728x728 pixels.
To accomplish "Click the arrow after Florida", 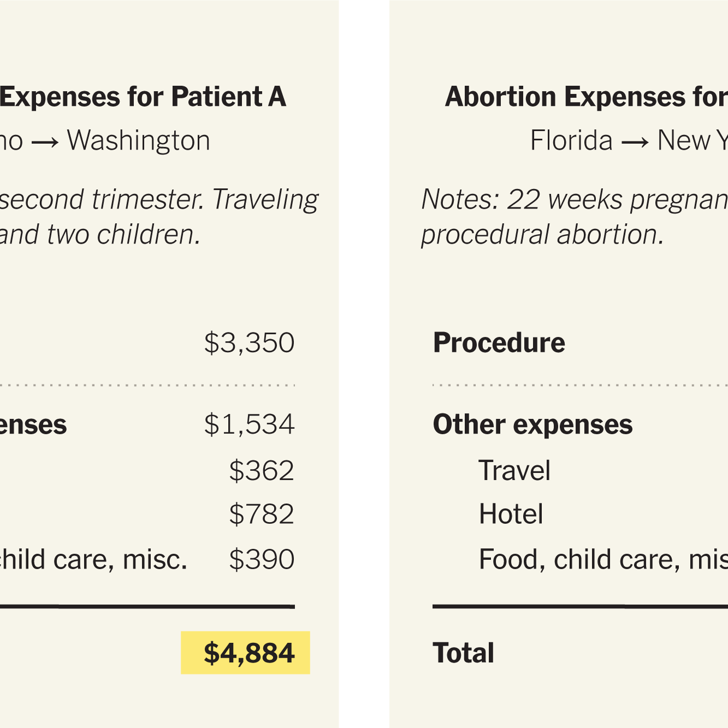I will click(635, 142).
